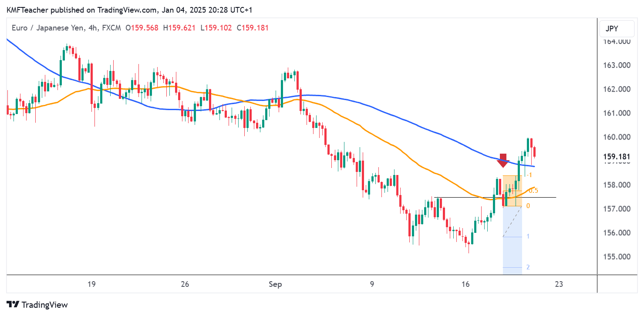Click the Sep label on time axis

275,285
